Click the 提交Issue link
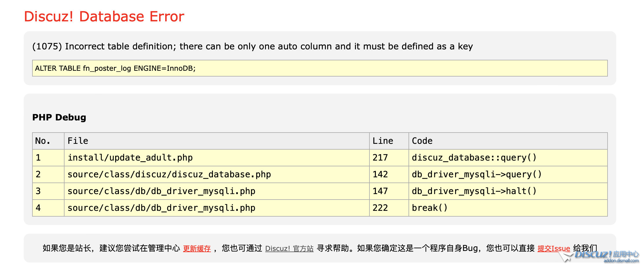The image size is (644, 268). click(x=554, y=249)
